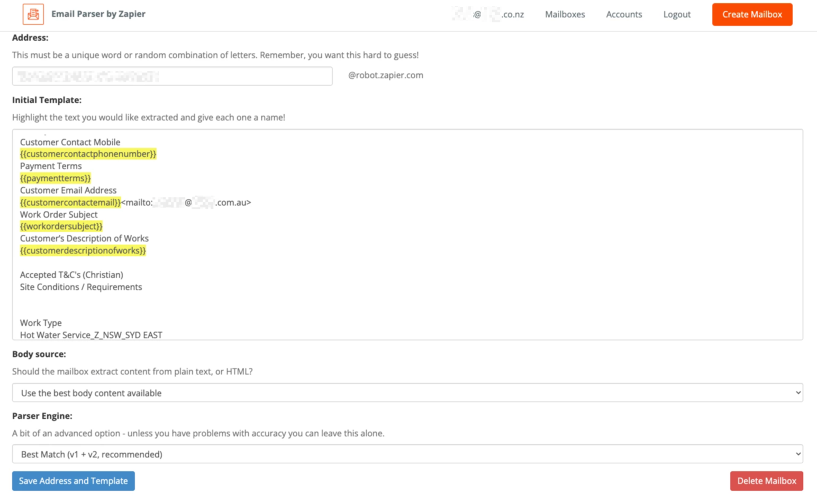The image size is (817, 504).
Task: Click the highlighted customercontactemail token
Action: coord(70,203)
